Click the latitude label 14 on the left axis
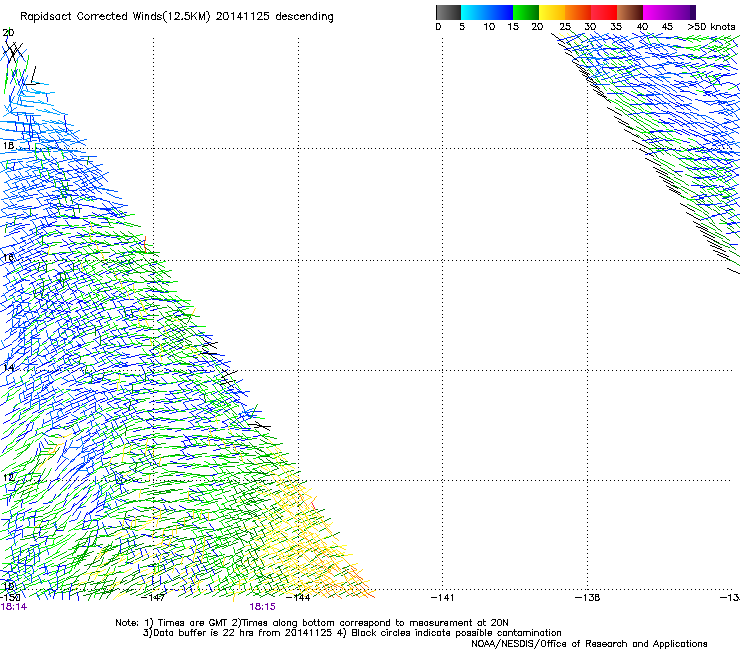 (8, 368)
